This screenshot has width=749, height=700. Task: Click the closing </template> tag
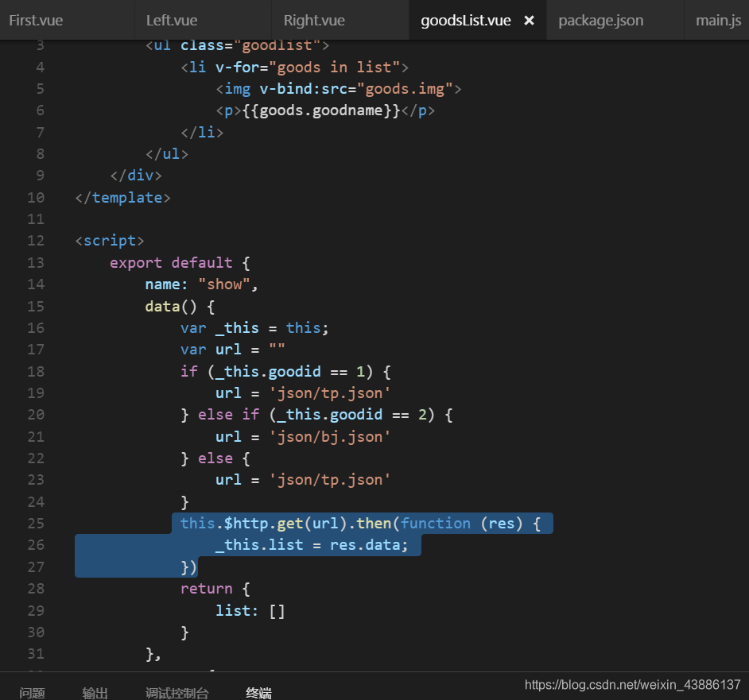[x=122, y=198]
